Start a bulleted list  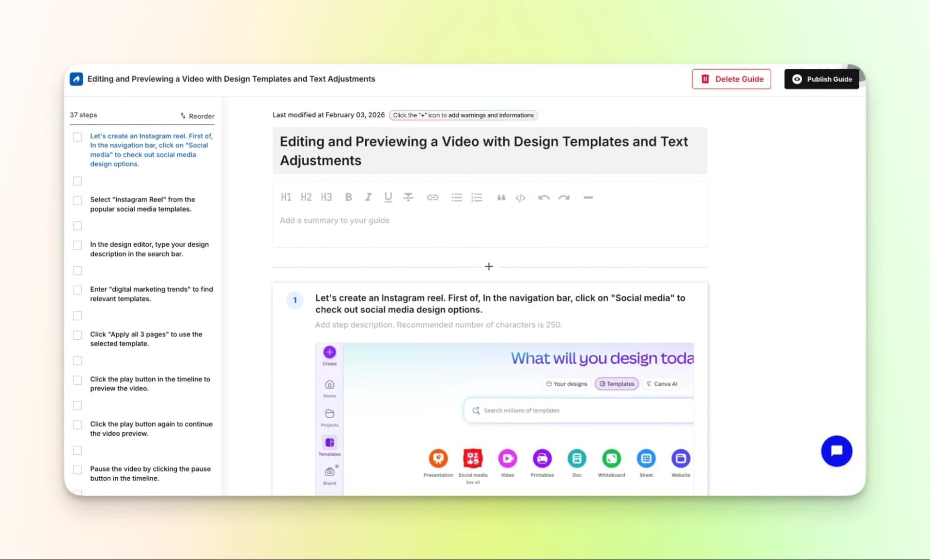456,197
